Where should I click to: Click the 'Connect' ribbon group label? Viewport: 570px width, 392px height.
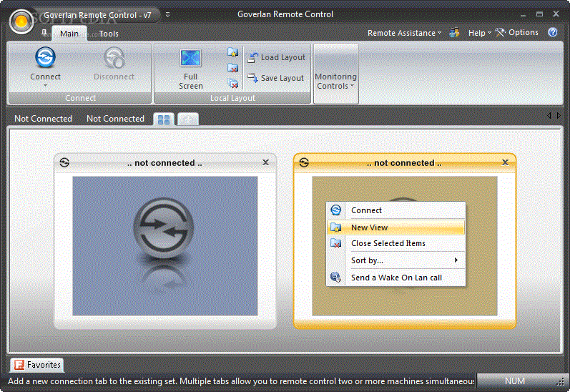80,98
